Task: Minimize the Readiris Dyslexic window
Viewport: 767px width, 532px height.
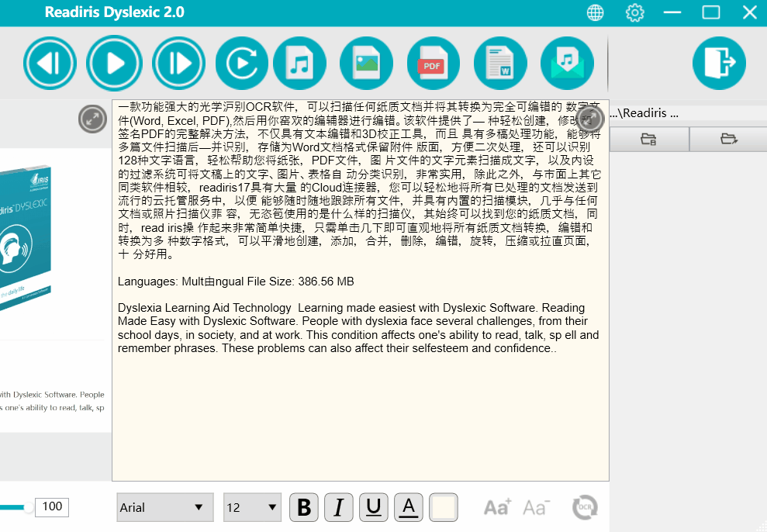Action: click(672, 12)
